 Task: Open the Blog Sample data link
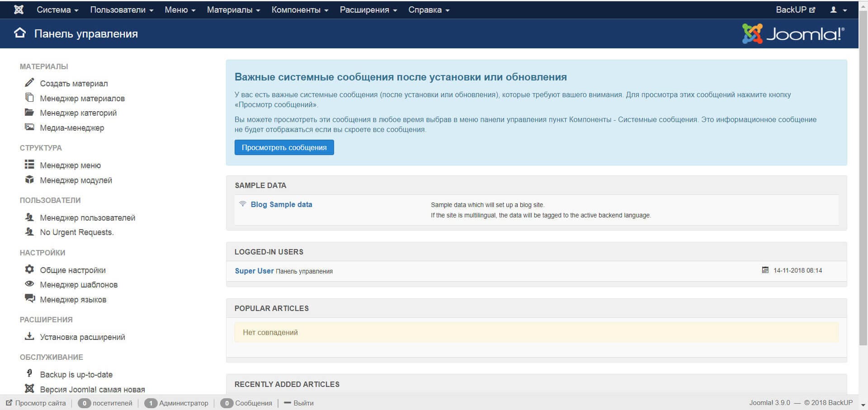coord(281,204)
